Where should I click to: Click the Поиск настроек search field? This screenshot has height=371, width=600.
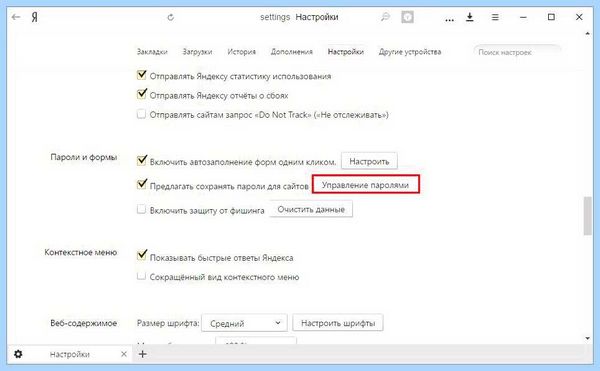[517, 52]
